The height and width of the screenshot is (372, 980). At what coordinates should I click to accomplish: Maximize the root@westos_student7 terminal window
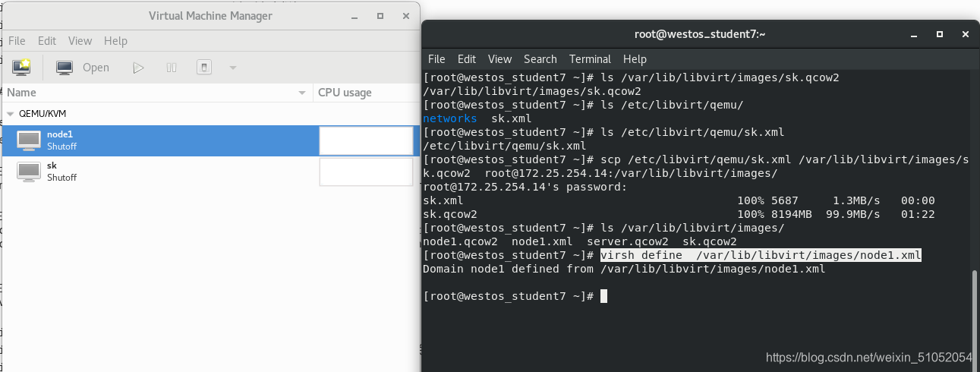[x=940, y=34]
